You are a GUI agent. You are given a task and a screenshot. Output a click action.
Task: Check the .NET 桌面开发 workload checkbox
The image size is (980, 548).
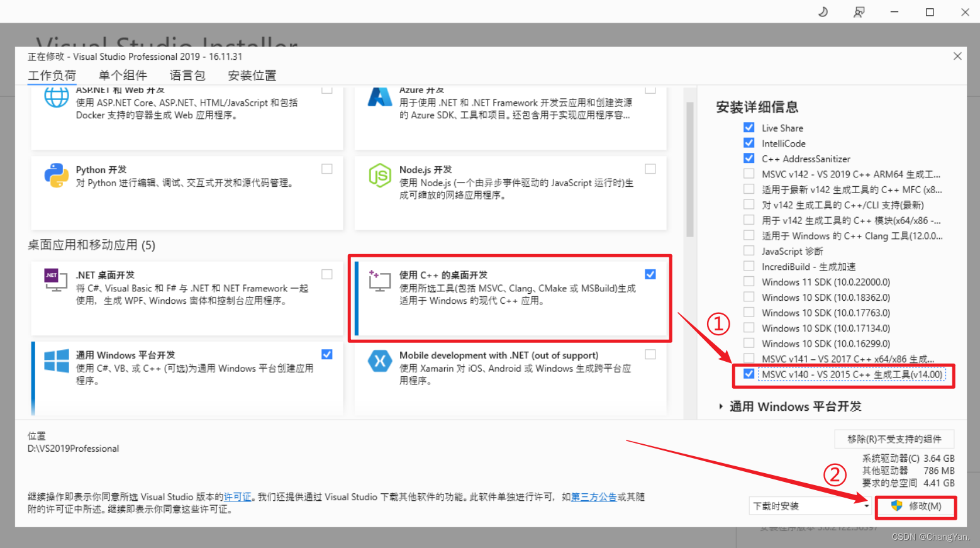click(x=327, y=274)
